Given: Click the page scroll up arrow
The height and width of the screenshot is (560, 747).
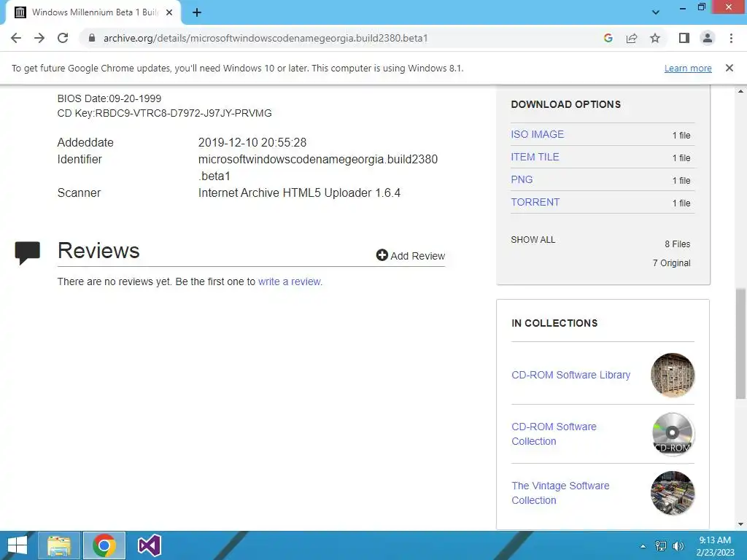Looking at the screenshot, I should tap(741, 91).
